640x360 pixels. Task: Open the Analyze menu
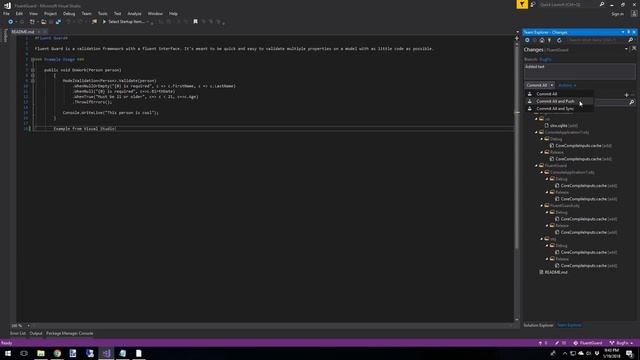click(134, 13)
